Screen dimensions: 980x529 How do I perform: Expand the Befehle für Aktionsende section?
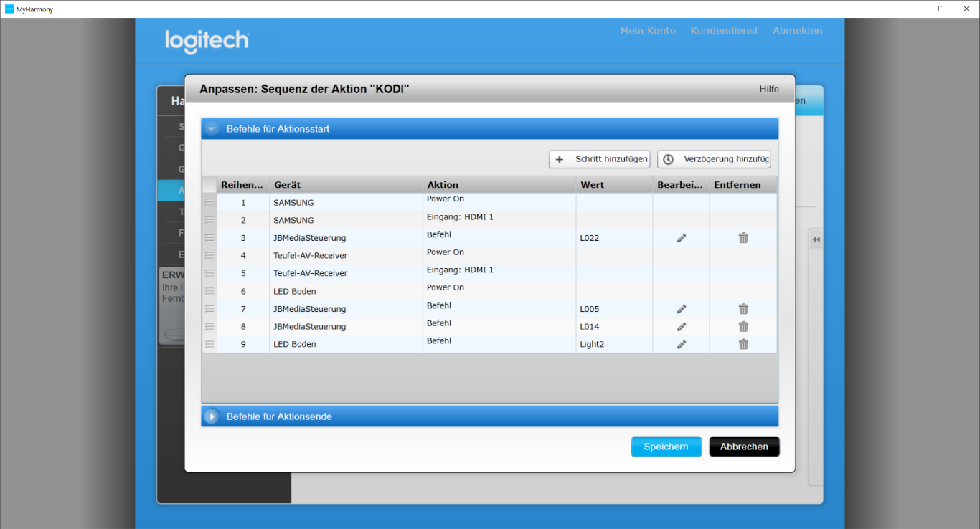[x=212, y=416]
